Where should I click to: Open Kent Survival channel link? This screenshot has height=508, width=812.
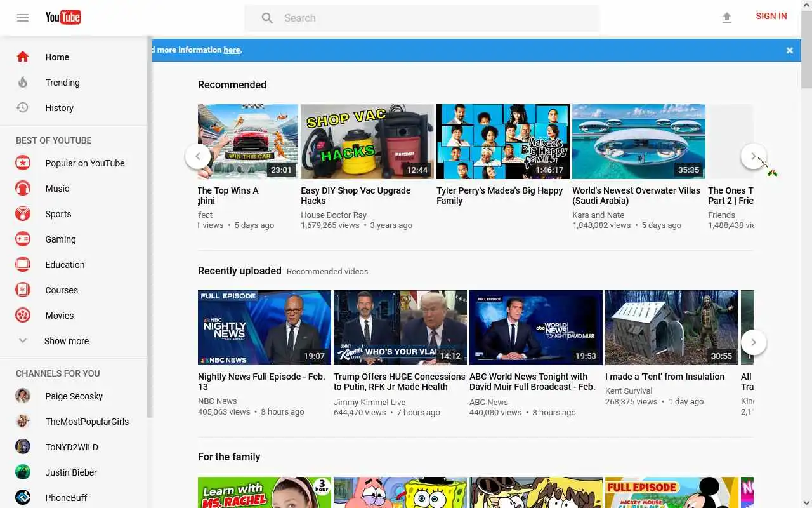point(629,391)
